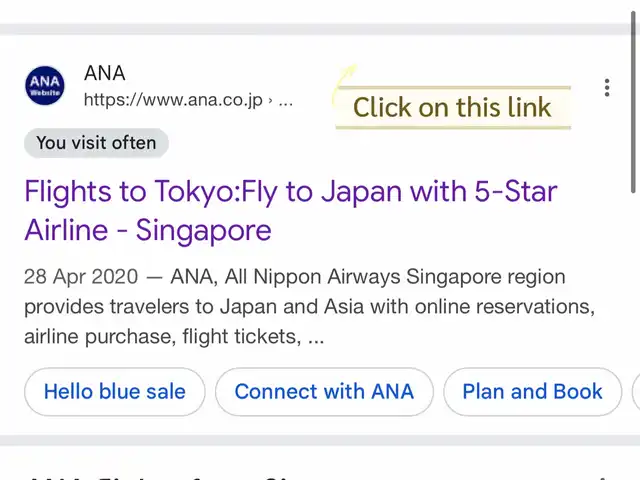The image size is (640, 480).
Task: Select the Plan and Book chip
Action: point(532,392)
